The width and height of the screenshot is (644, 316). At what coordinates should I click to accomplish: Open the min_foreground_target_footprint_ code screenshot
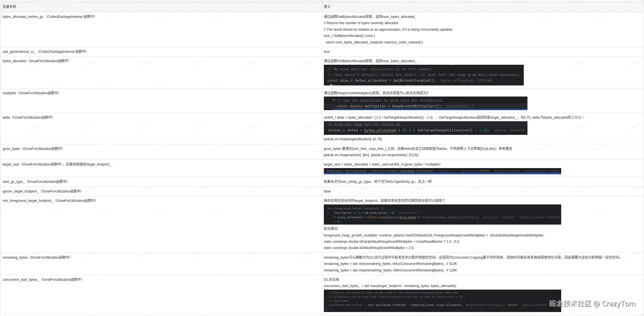coord(442,215)
